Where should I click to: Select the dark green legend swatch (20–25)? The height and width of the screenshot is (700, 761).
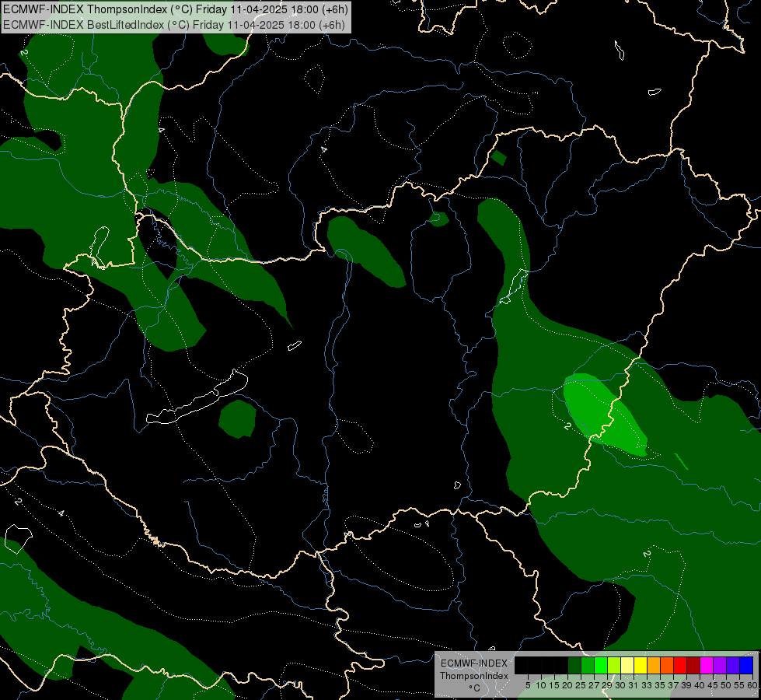574,665
